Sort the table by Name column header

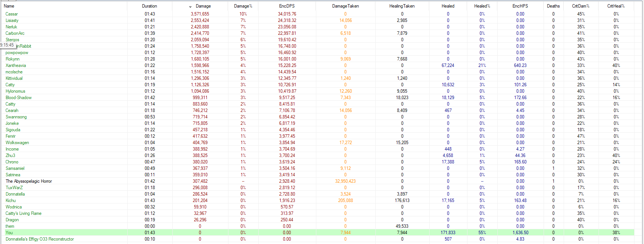point(9,6)
